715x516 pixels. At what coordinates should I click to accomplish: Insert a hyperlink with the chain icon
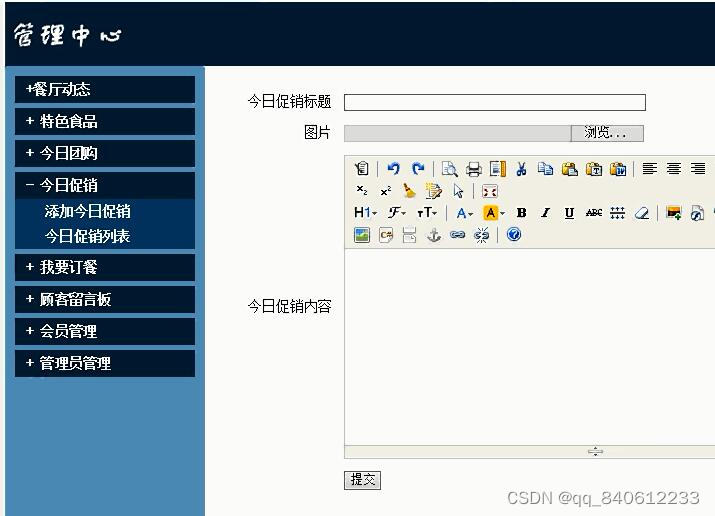coord(457,235)
